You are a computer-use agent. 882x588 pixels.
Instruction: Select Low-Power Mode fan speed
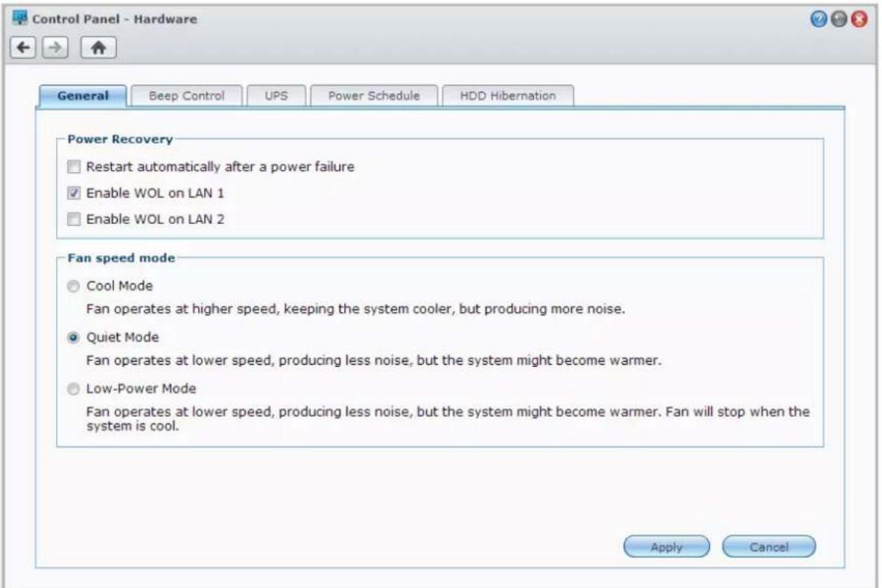pyautogui.click(x=73, y=389)
